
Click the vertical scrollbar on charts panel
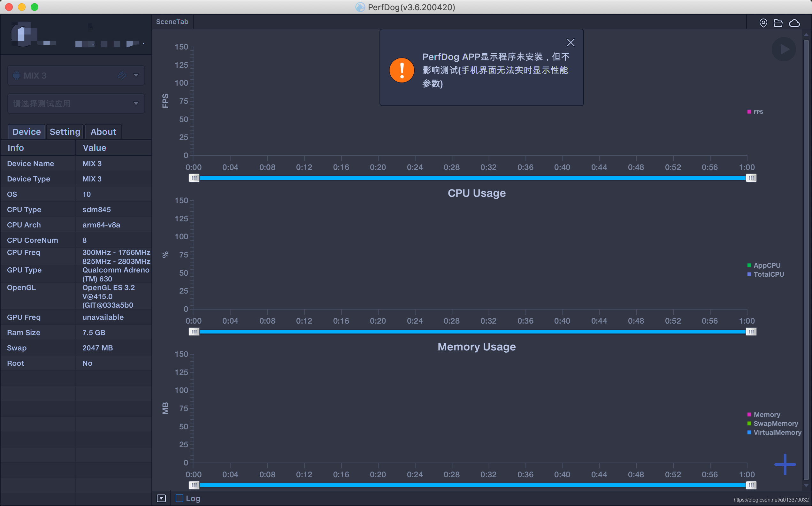tap(806, 259)
